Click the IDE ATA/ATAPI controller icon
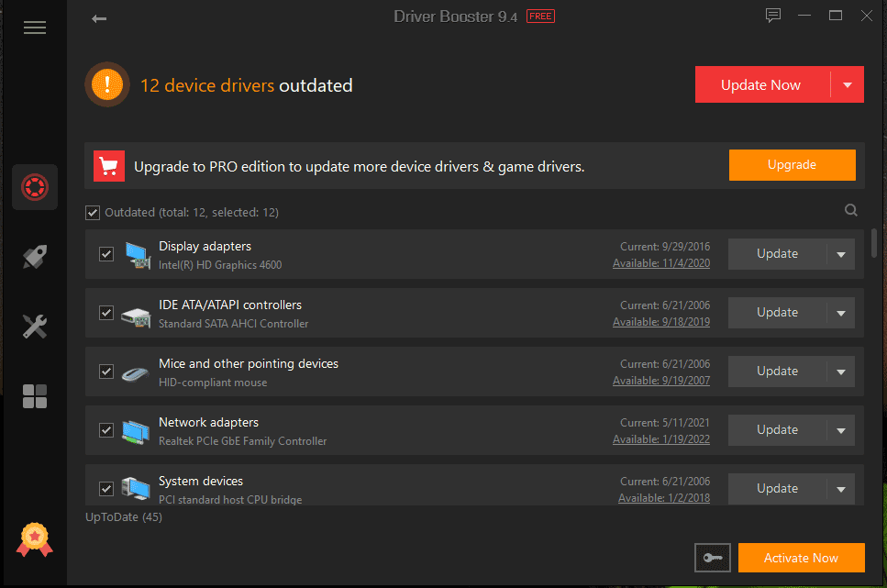This screenshot has width=887, height=588. point(137,316)
